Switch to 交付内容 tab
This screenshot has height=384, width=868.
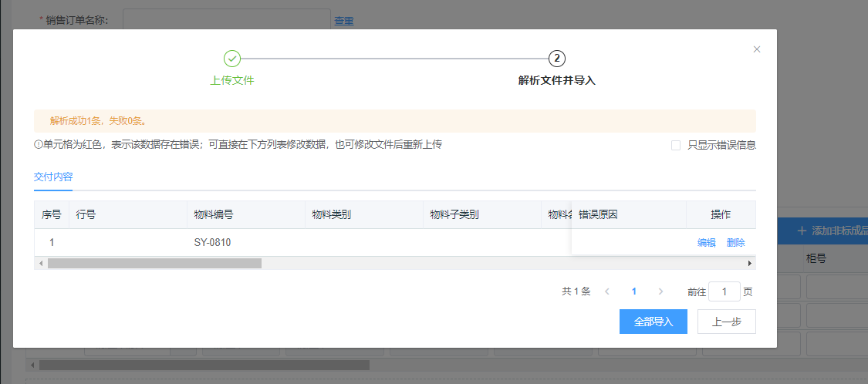click(53, 177)
